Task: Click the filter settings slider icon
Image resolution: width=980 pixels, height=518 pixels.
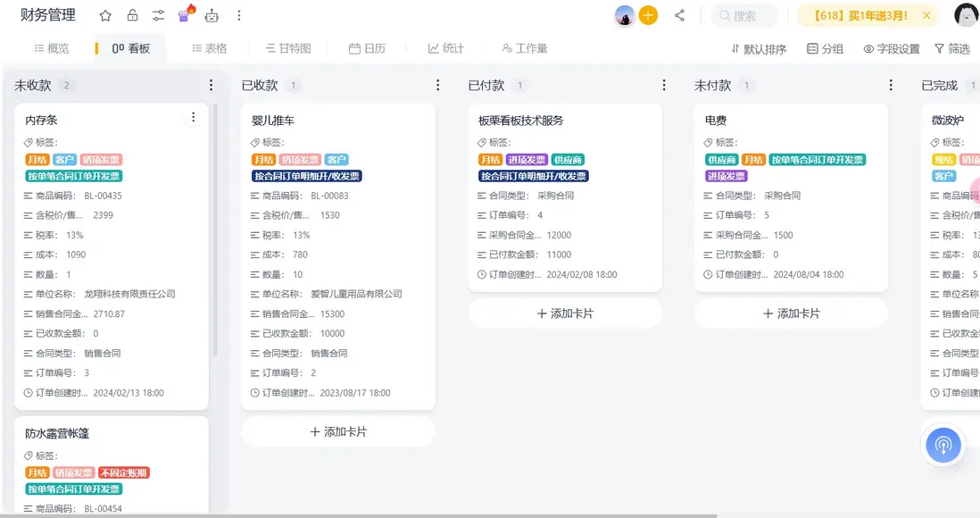Action: [x=159, y=15]
